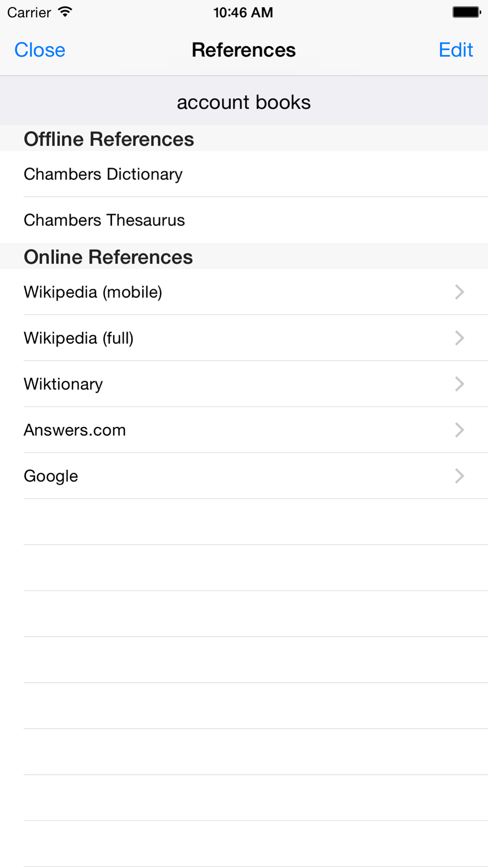Click the chevron beside Wikipedia (mobile)

pos(459,292)
